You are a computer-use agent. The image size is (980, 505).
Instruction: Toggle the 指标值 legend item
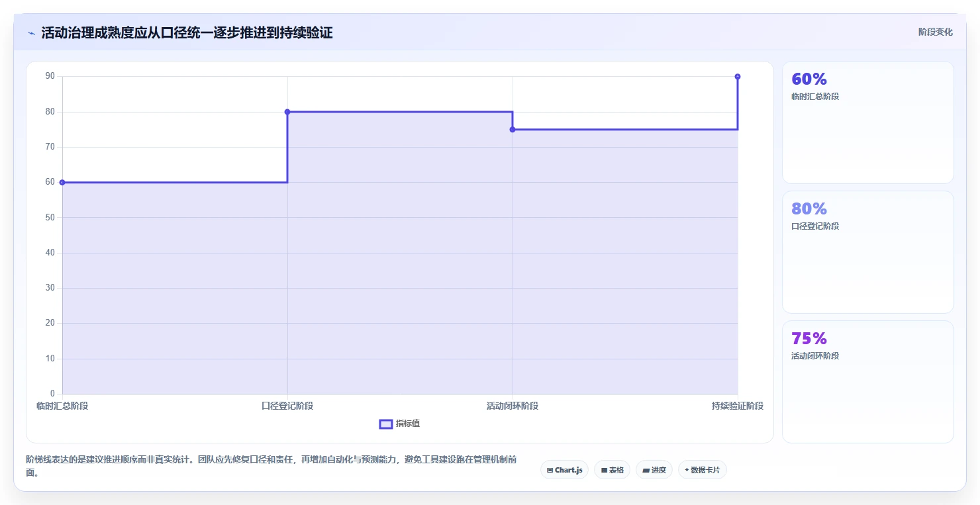click(x=399, y=424)
